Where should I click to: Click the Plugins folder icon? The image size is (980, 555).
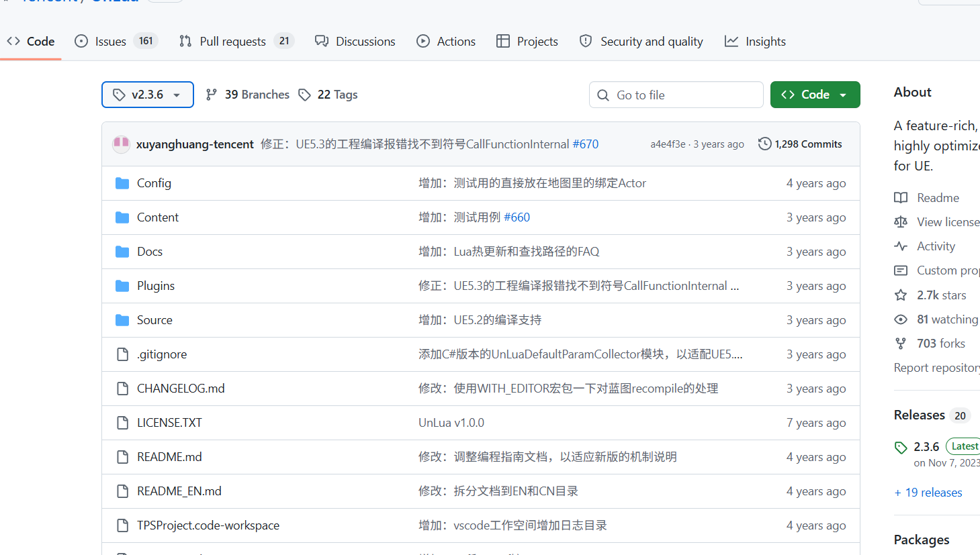(122, 286)
